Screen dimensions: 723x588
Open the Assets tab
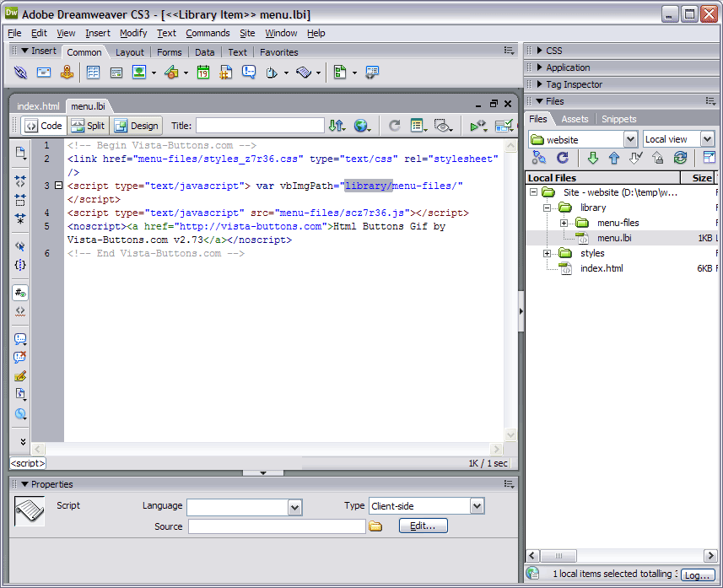click(575, 119)
